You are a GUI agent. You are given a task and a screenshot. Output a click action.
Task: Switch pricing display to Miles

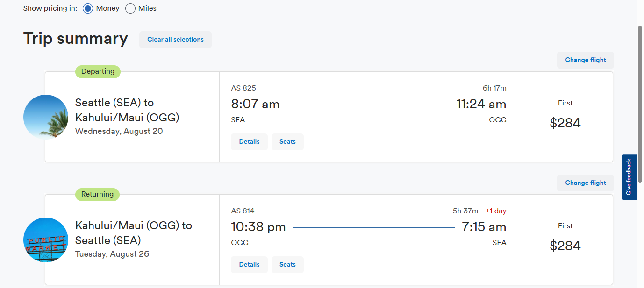(x=130, y=8)
